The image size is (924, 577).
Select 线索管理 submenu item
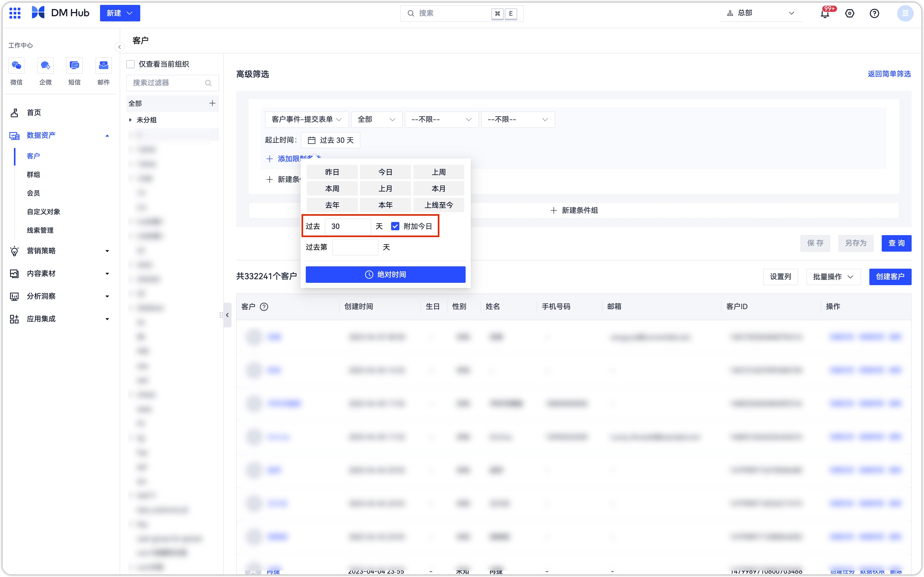40,230
